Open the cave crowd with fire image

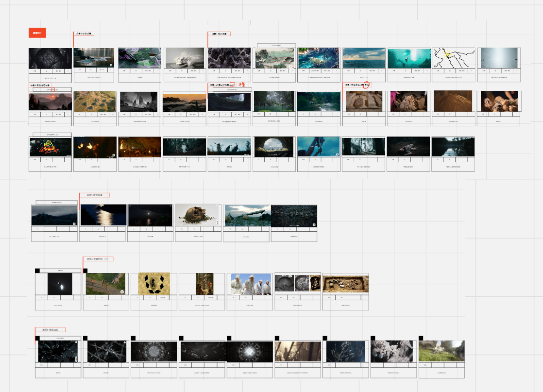point(140,148)
